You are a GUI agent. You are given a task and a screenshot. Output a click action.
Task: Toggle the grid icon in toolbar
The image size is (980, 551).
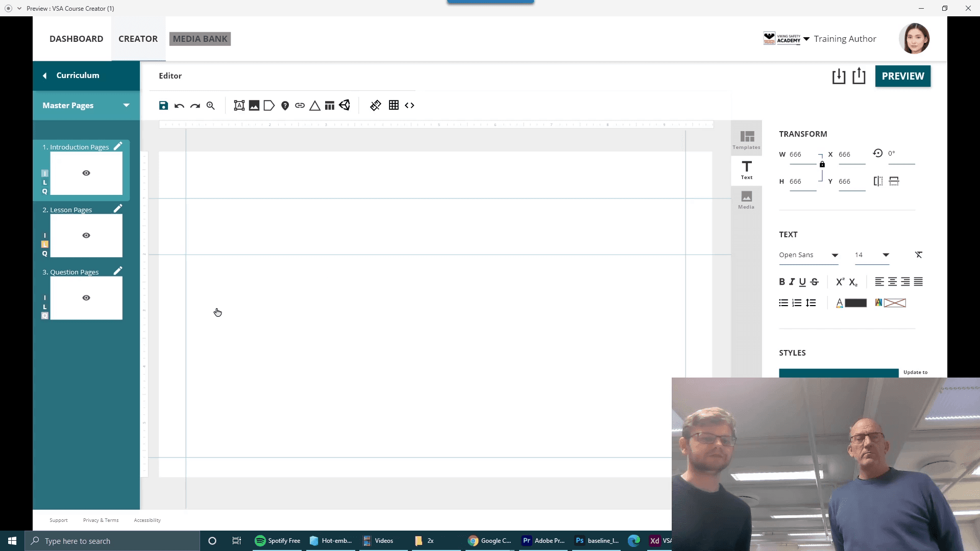tap(394, 105)
